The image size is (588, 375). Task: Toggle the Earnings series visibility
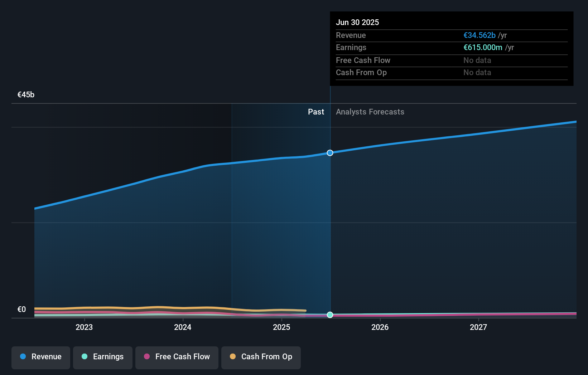[x=103, y=357]
